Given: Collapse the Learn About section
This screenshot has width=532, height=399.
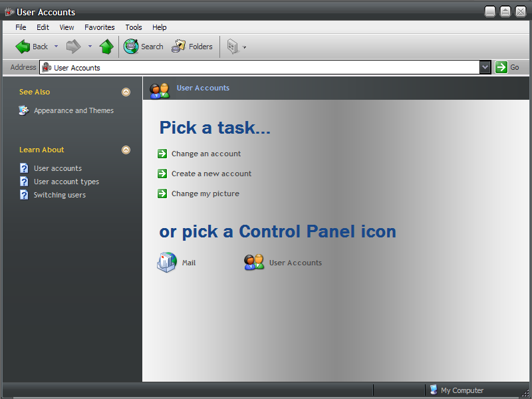Looking at the screenshot, I should pos(126,150).
